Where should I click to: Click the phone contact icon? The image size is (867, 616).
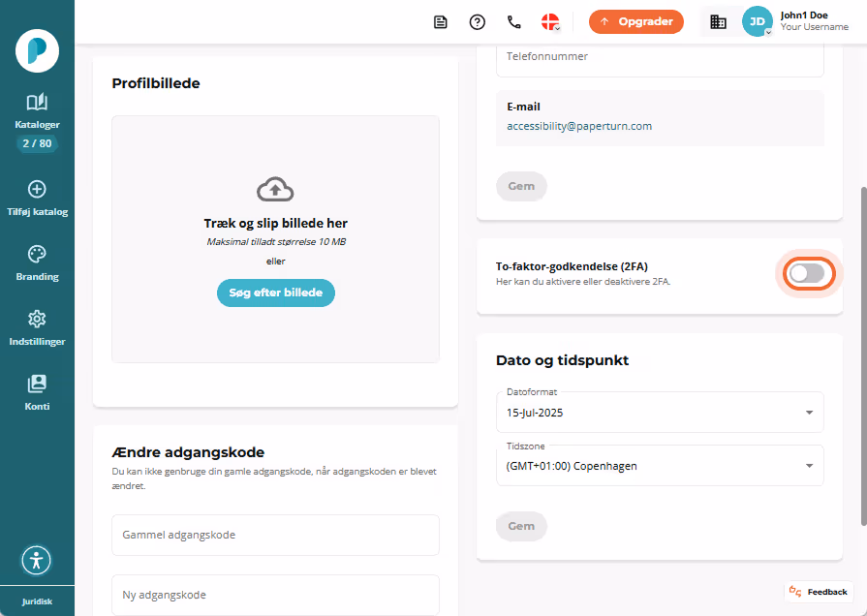pyautogui.click(x=514, y=22)
